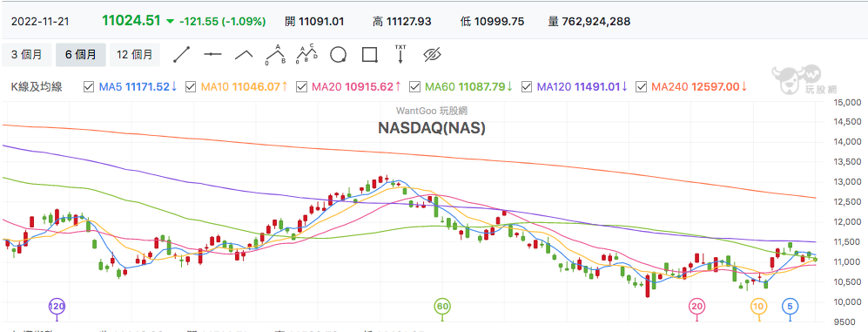Uncheck the MA5 checkbox
The width and height of the screenshot is (868, 332).
click(88, 86)
